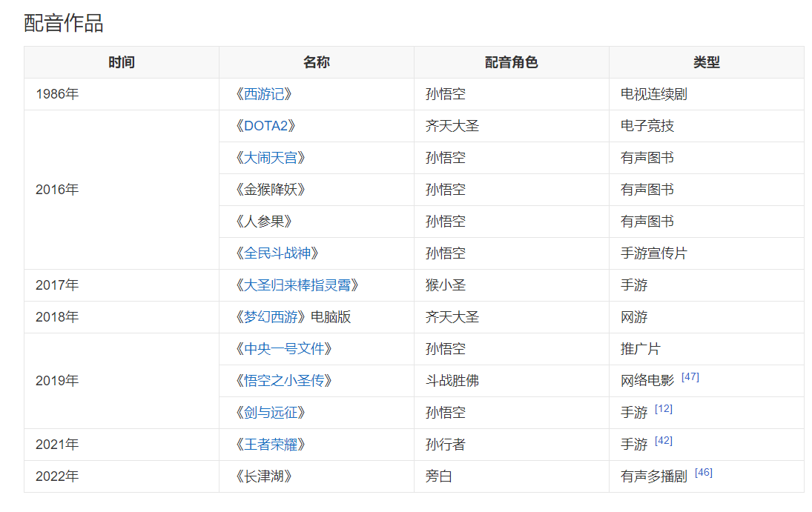Image resolution: width=812 pixels, height=512 pixels.
Task: Click the 配音作品 section heading
Action: click(64, 23)
